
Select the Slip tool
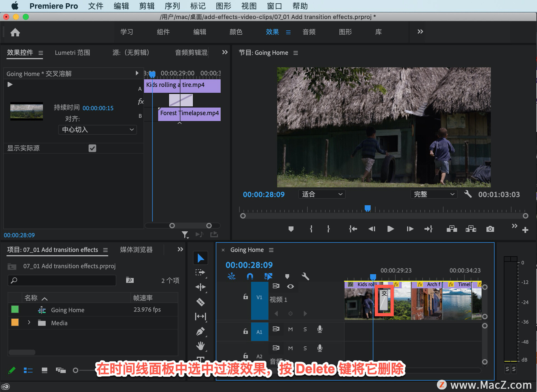click(x=201, y=316)
